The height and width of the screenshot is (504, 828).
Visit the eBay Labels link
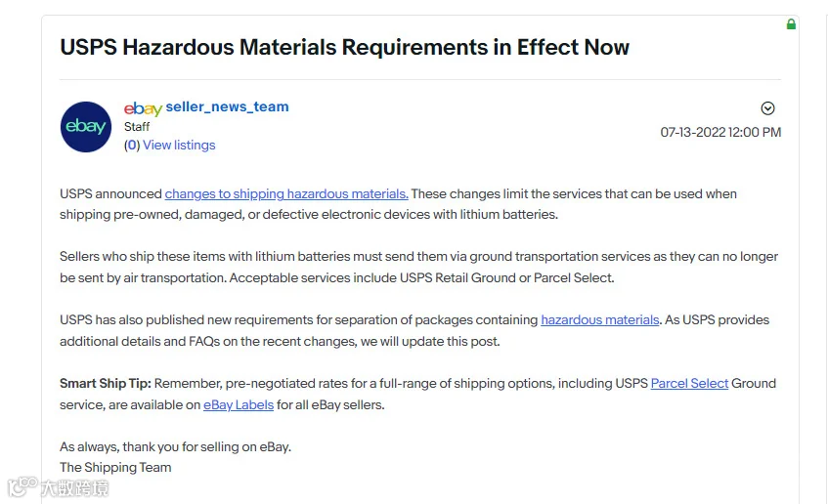(239, 404)
